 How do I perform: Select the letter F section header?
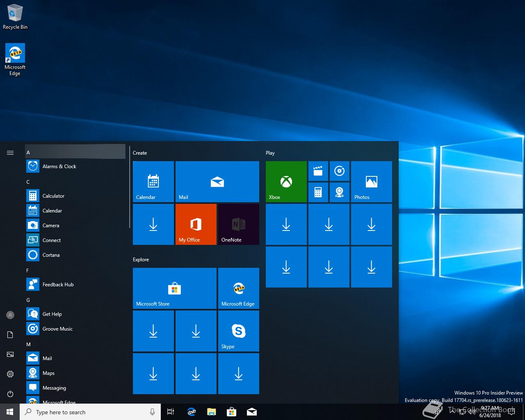click(x=75, y=270)
